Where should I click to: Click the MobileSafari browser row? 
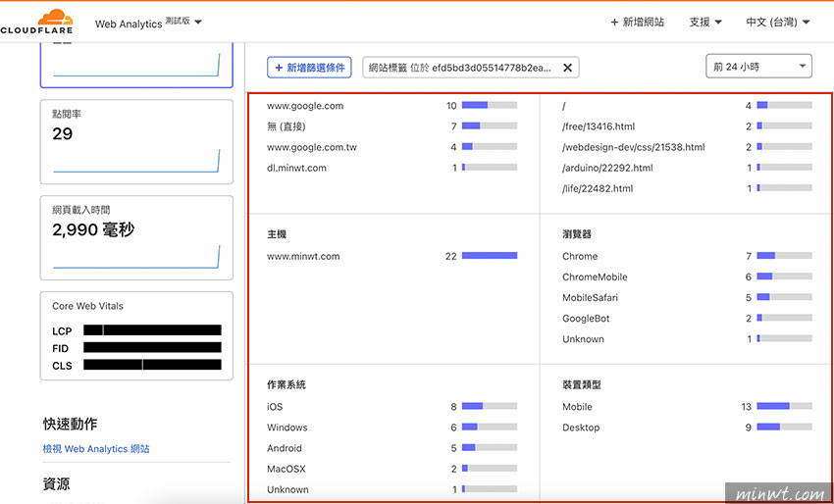click(x=687, y=298)
